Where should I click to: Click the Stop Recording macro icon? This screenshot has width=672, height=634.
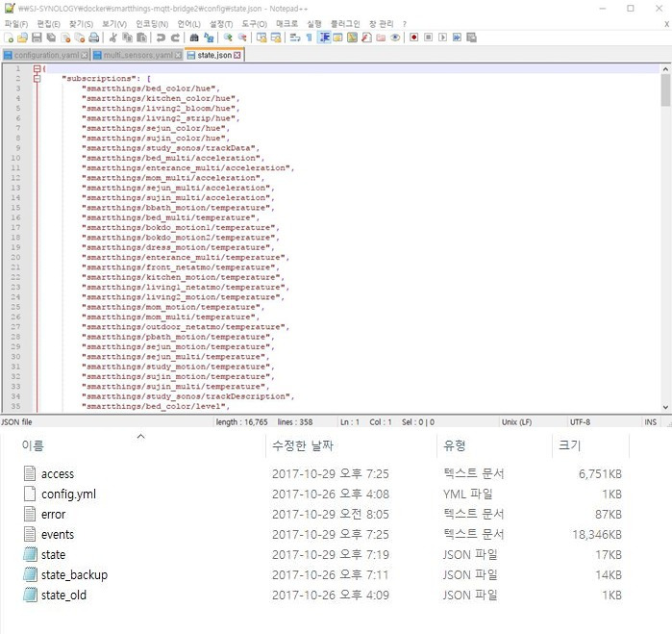[428, 38]
